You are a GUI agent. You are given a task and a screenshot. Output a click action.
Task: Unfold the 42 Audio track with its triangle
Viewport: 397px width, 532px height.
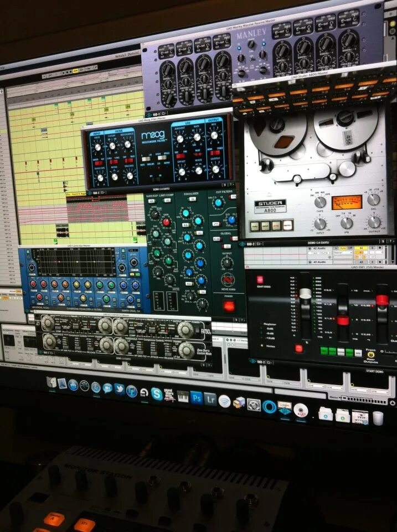pyautogui.click(x=310, y=249)
